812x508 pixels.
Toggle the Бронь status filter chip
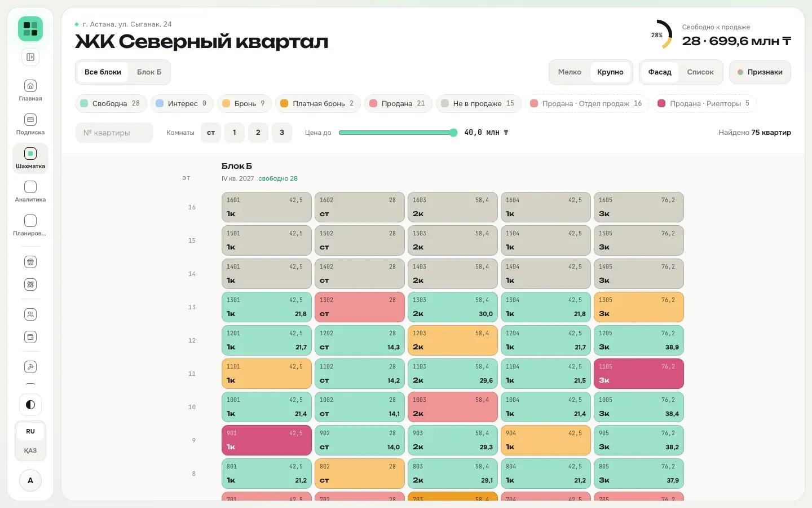(x=244, y=103)
